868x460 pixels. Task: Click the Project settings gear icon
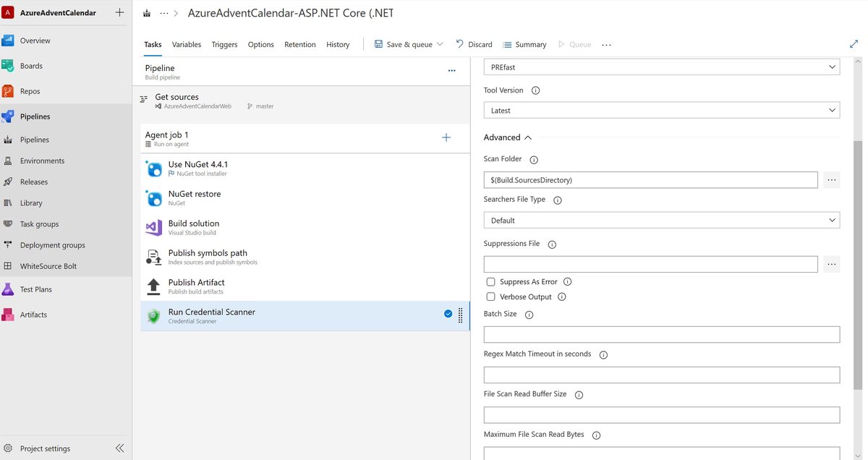pos(8,448)
